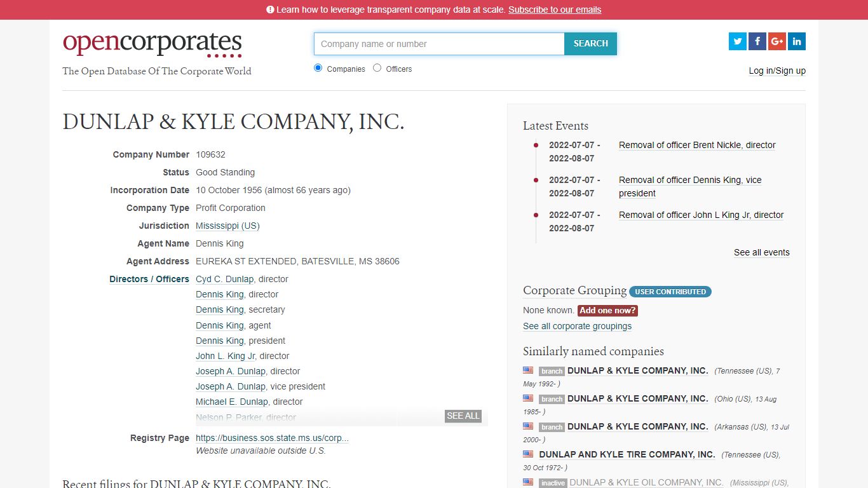Open Dennis King director link

pyautogui.click(x=220, y=294)
